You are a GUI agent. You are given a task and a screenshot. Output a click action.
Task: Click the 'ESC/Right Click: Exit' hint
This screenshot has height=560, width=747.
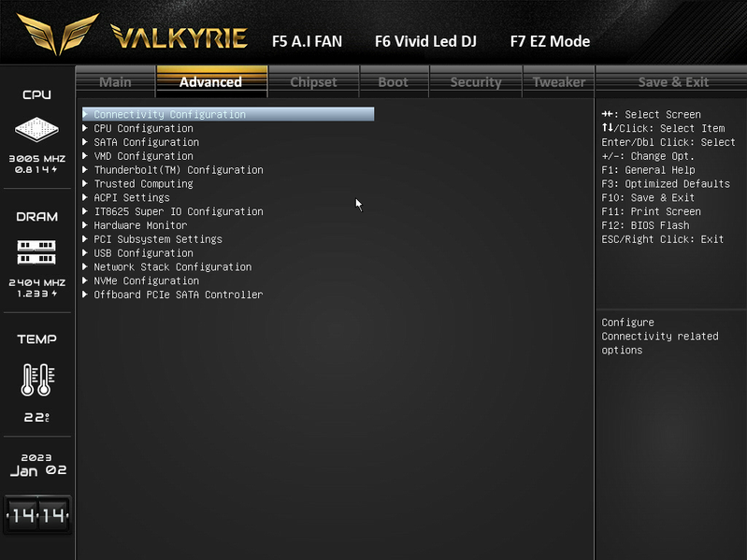point(662,239)
